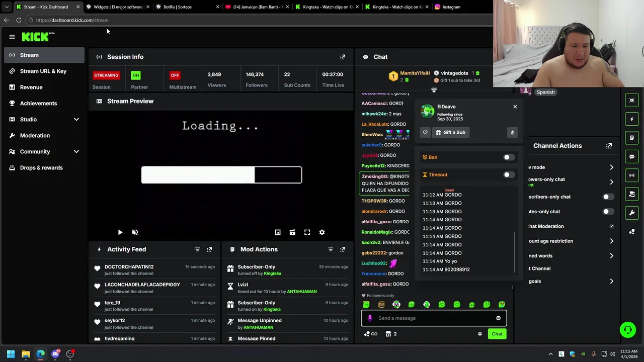Viewport: 644px width, 362px height.
Task: Open goals chevron in Channel Actions
Action: 611,282
